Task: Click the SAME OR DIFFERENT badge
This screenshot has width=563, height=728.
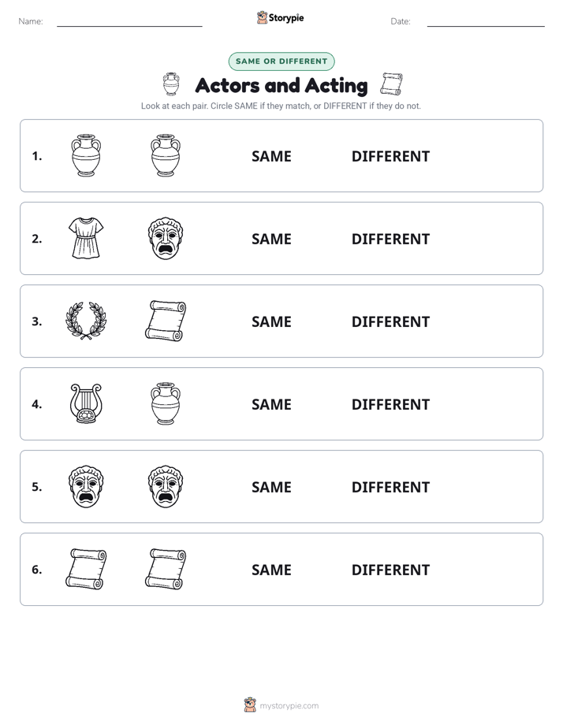Action: click(x=281, y=61)
